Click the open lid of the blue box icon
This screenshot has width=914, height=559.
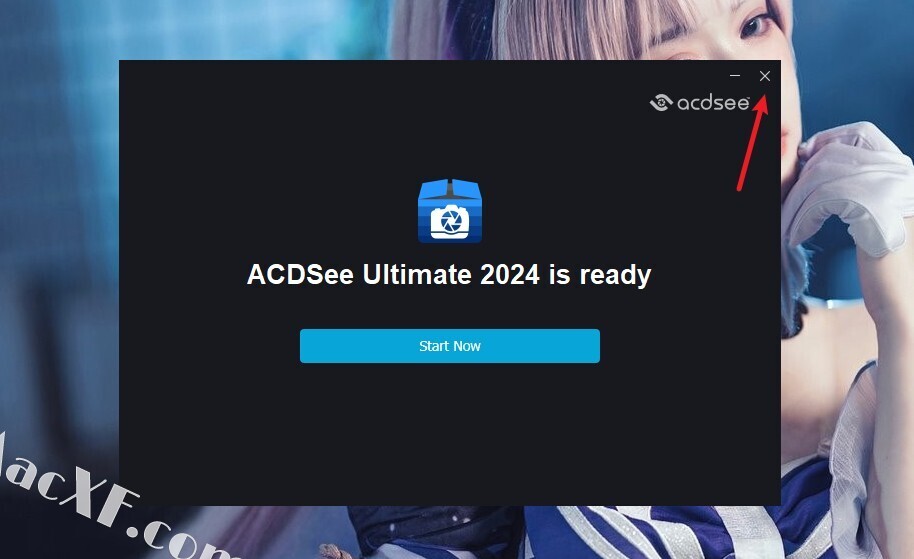(x=449, y=189)
